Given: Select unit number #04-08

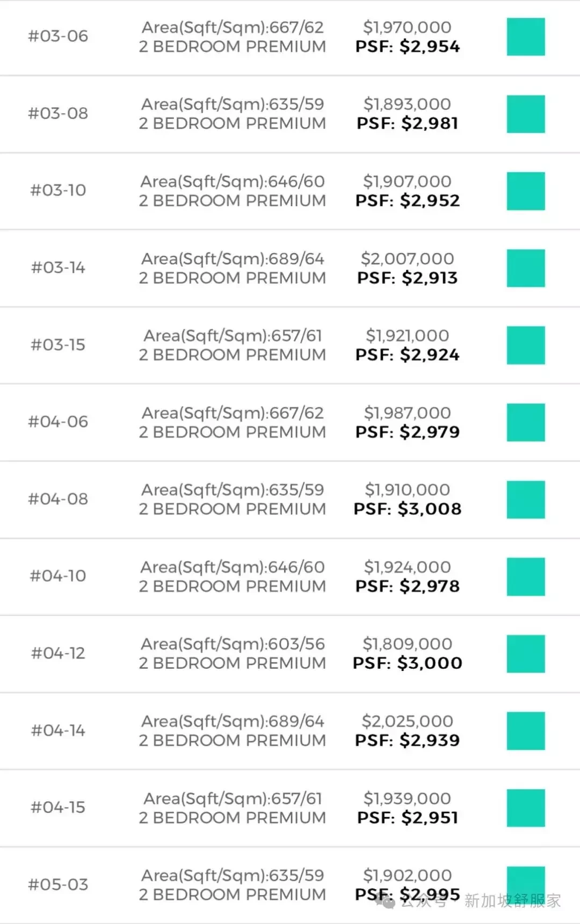Looking at the screenshot, I should coord(58,499).
